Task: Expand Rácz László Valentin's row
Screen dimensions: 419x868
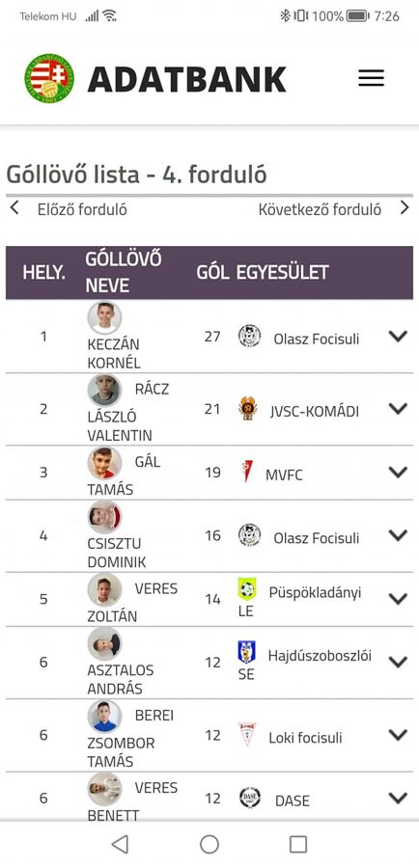Action: pos(398,409)
